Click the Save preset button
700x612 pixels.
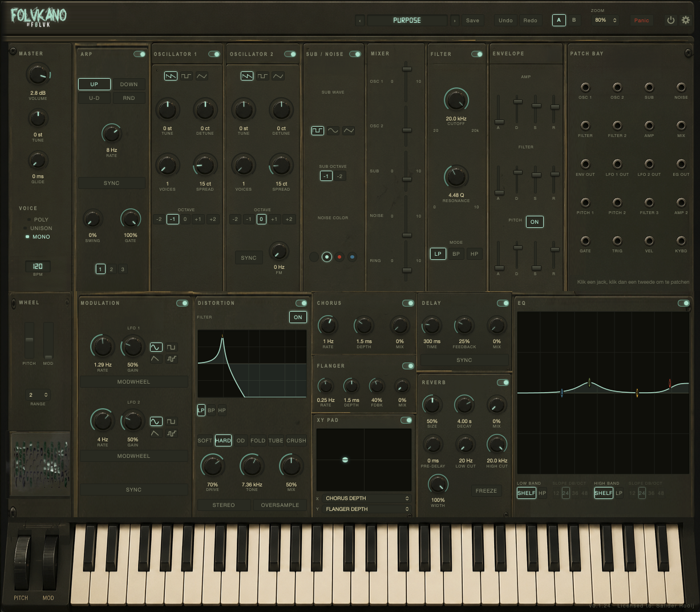472,21
